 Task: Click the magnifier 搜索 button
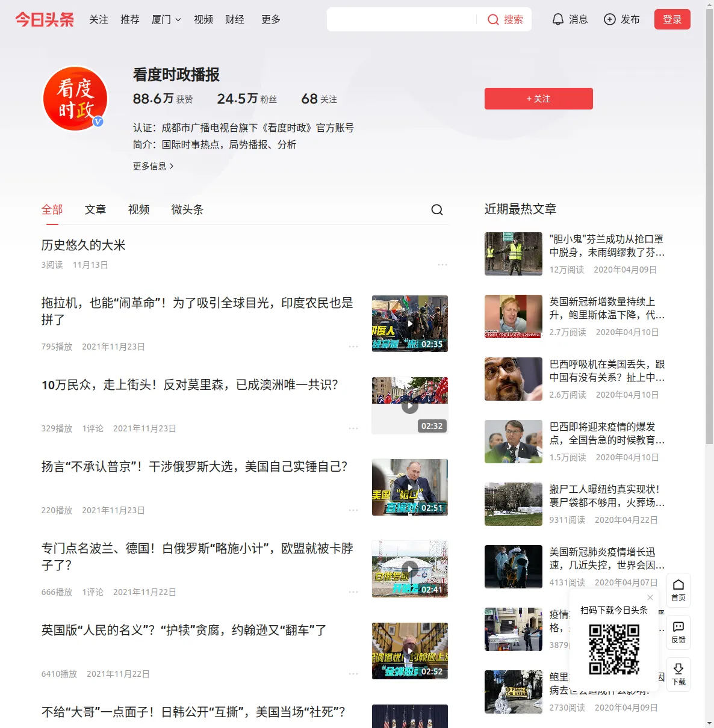pyautogui.click(x=505, y=19)
